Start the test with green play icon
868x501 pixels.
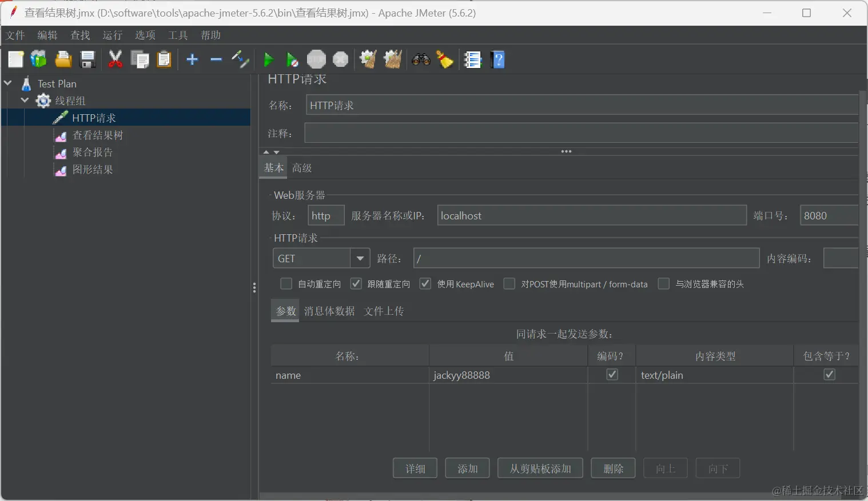(268, 59)
